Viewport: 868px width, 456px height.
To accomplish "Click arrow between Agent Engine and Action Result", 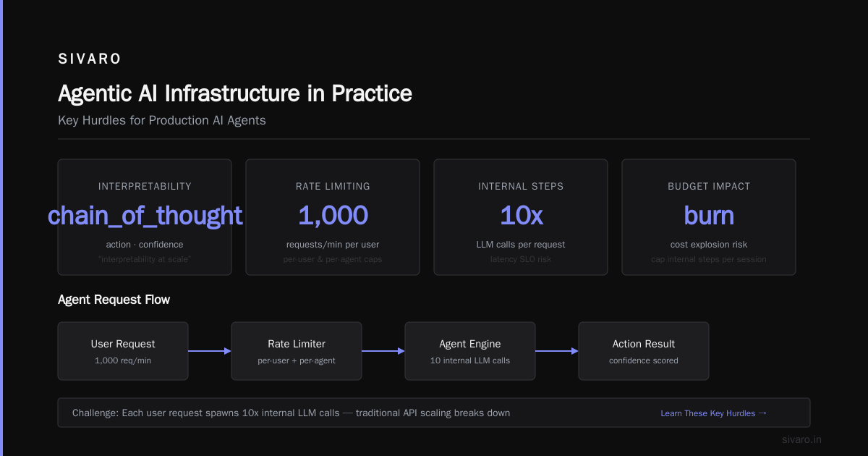I will pyautogui.click(x=557, y=351).
